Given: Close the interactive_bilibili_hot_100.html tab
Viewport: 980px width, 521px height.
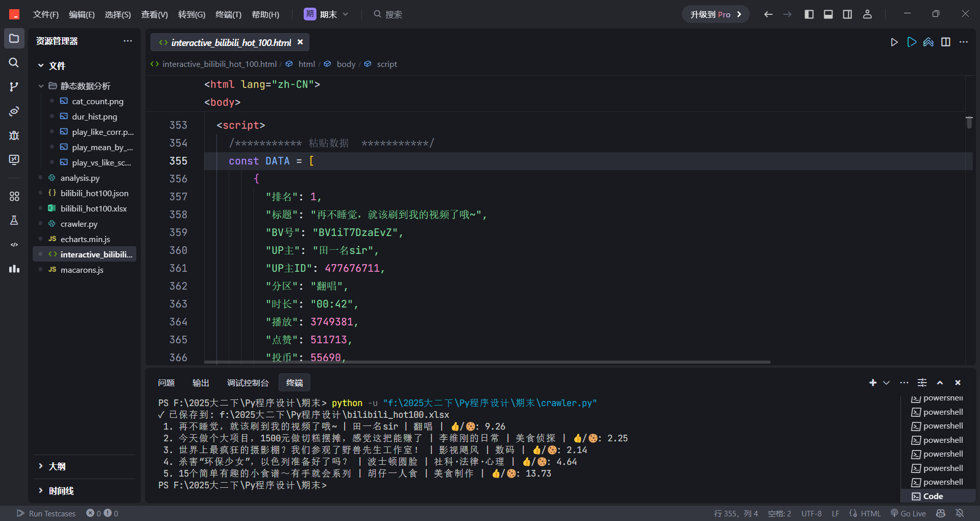Looking at the screenshot, I should coord(300,42).
